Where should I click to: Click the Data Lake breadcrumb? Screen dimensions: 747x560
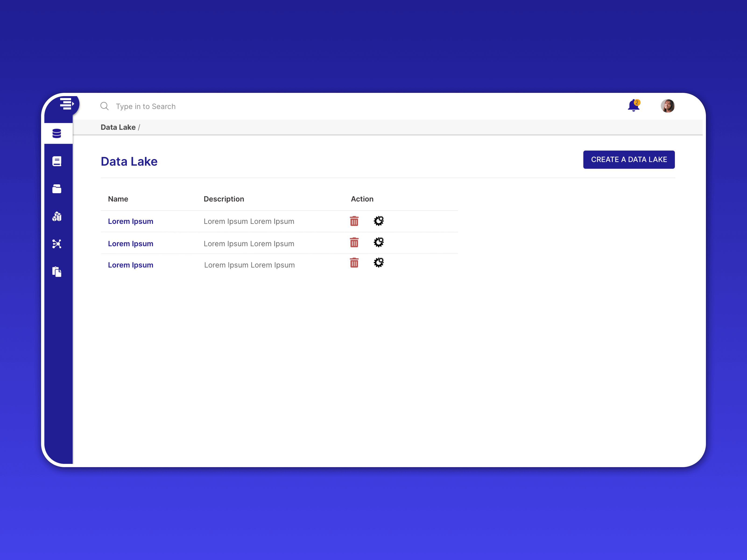[118, 127]
